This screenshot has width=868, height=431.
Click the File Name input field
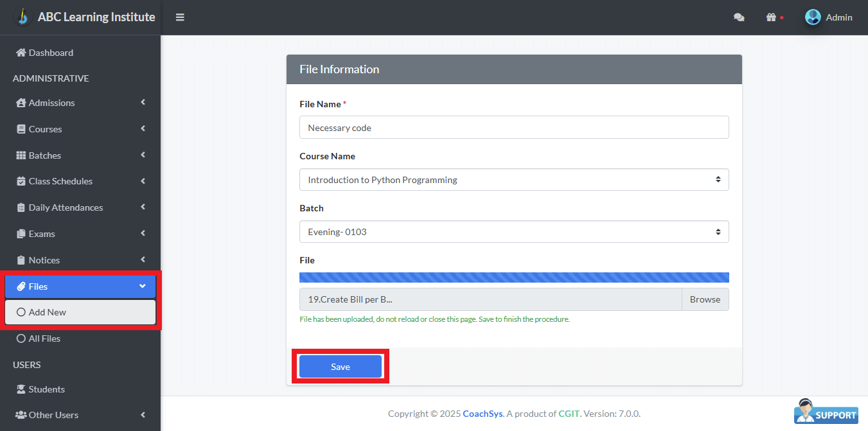click(514, 128)
